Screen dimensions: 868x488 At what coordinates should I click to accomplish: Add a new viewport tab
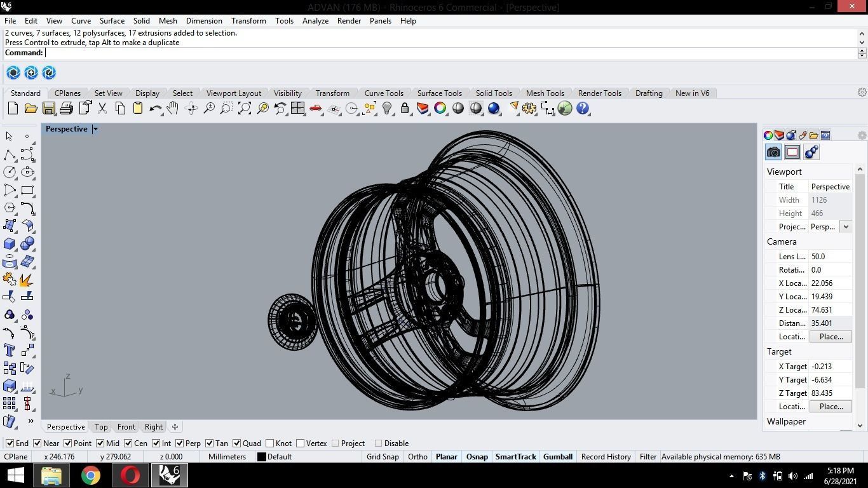175,427
